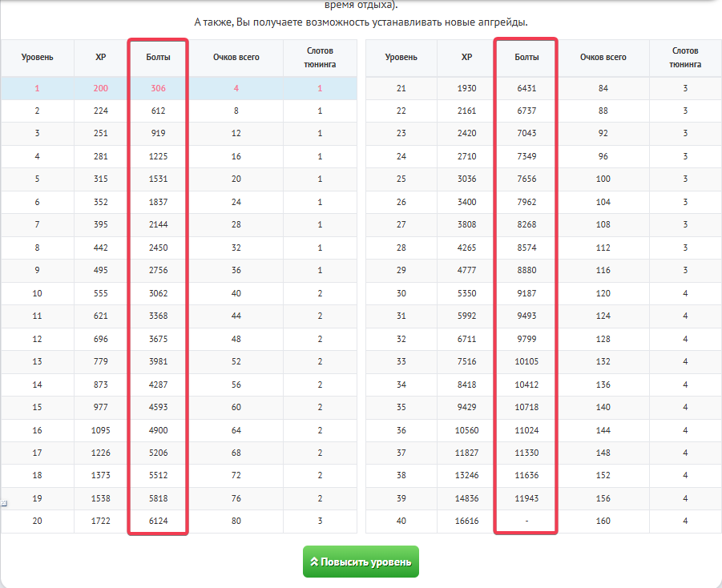Click the XP cell showing 16616
The height and width of the screenshot is (588, 722).
click(x=466, y=522)
